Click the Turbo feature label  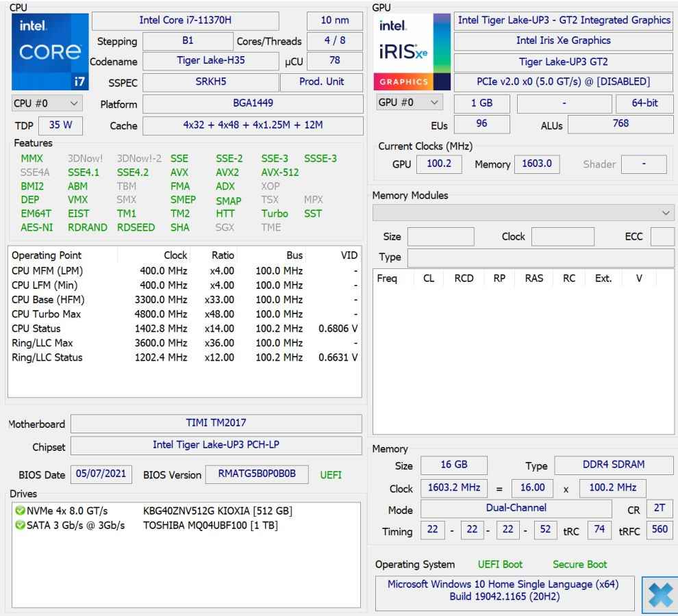coord(275,214)
